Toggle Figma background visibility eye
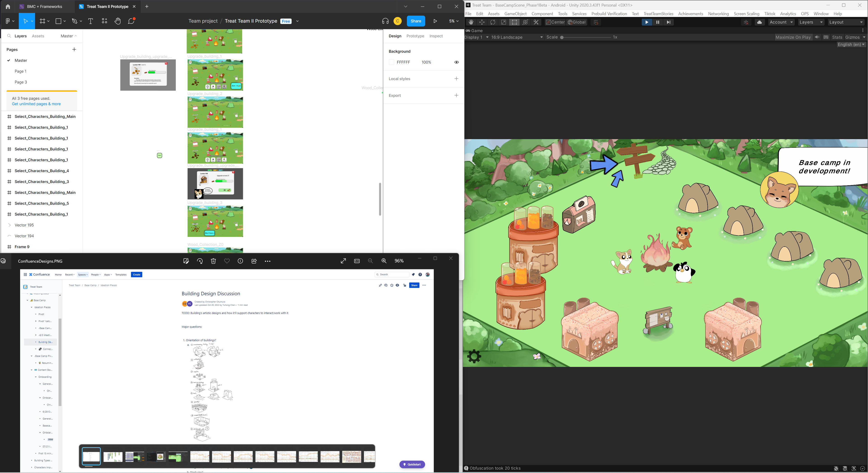Screen dimensions: 868x473 pos(457,62)
